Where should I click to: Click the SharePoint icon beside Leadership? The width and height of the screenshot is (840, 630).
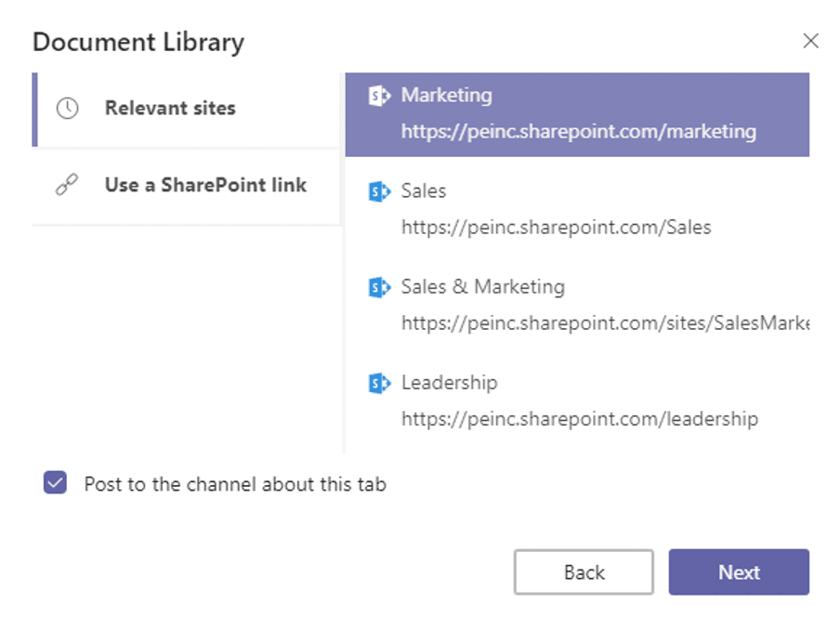coord(379,384)
